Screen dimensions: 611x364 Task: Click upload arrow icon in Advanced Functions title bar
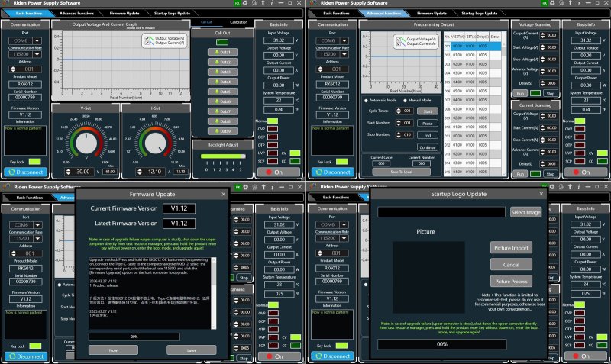tap(570, 3)
